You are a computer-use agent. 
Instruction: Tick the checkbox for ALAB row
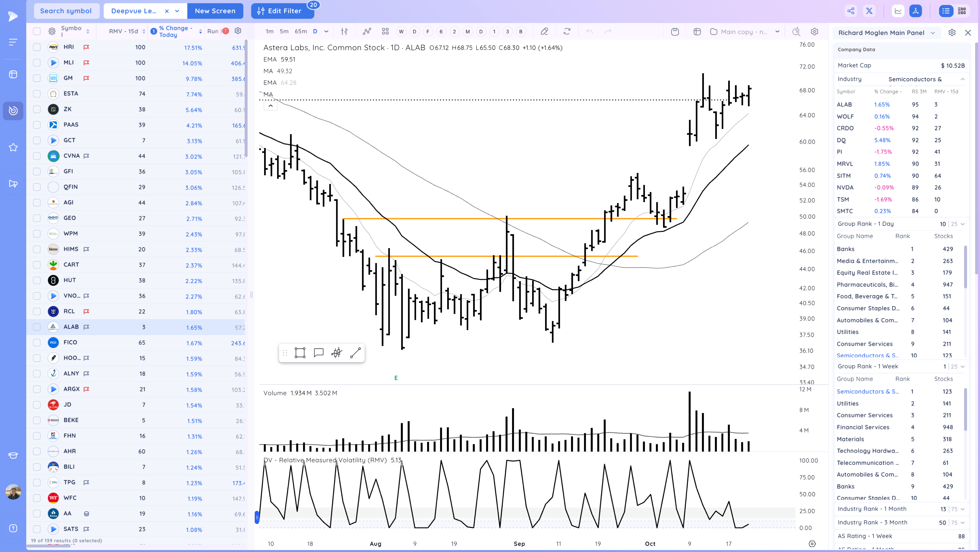(x=37, y=327)
